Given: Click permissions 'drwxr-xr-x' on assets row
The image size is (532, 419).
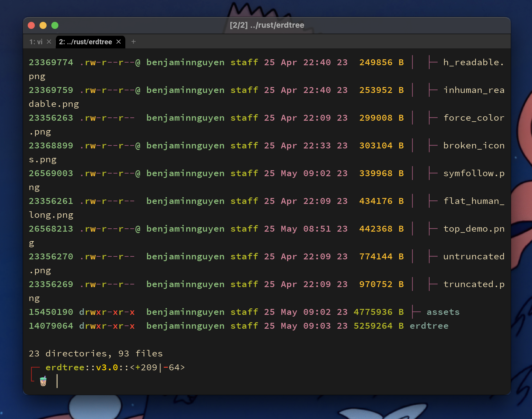Looking at the screenshot, I should (107, 312).
